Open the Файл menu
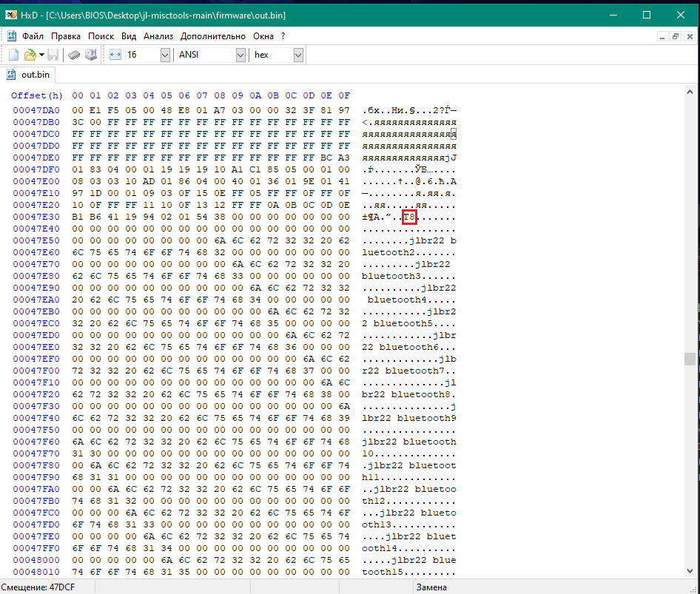 click(x=33, y=36)
